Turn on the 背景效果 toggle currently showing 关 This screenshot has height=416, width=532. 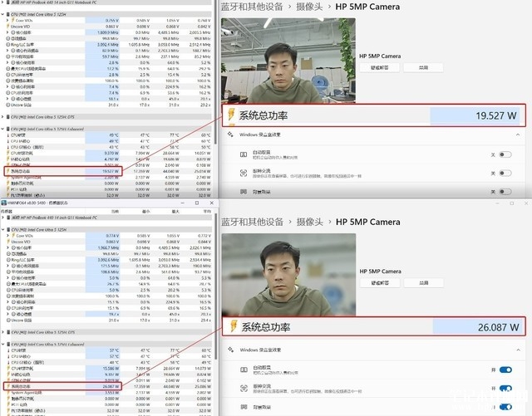(x=505, y=192)
